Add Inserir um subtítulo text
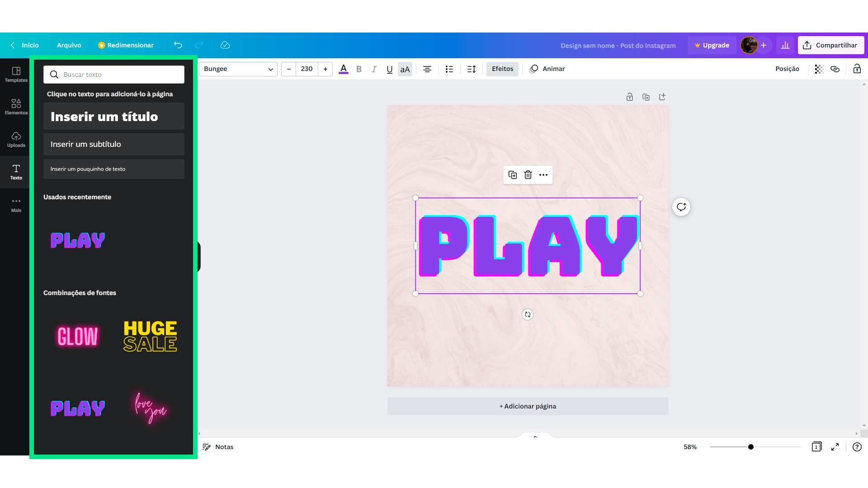The image size is (868, 488). pos(114,144)
